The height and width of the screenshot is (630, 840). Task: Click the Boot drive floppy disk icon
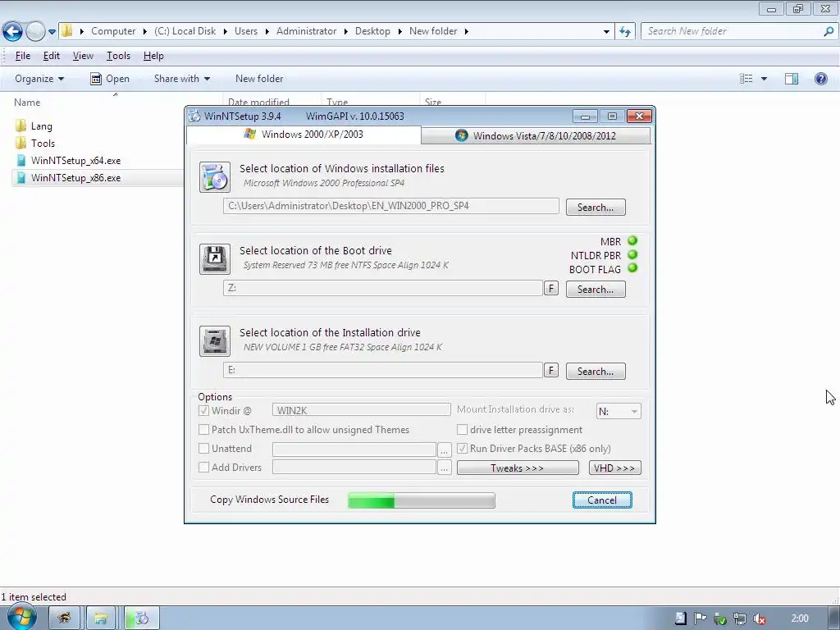pyautogui.click(x=215, y=258)
